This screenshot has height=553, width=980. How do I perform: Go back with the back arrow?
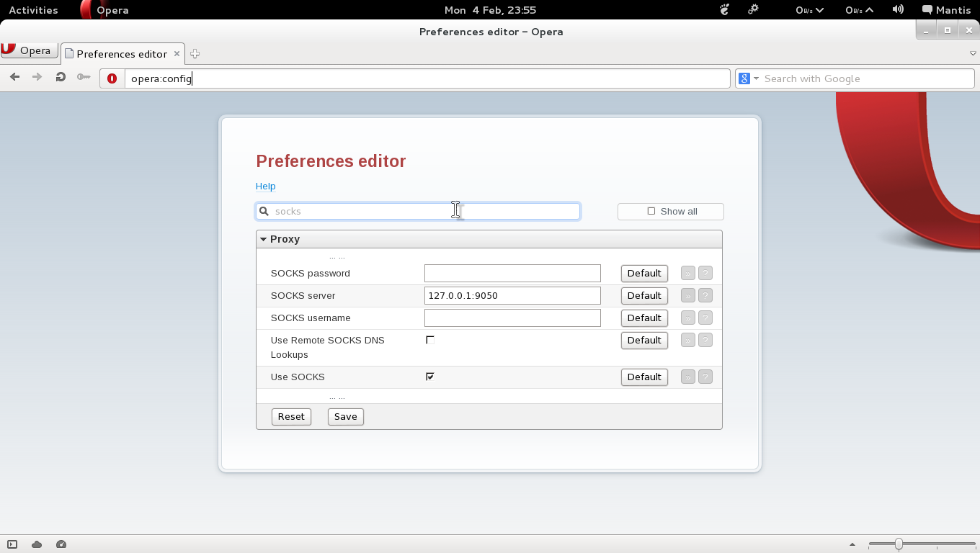(x=14, y=78)
